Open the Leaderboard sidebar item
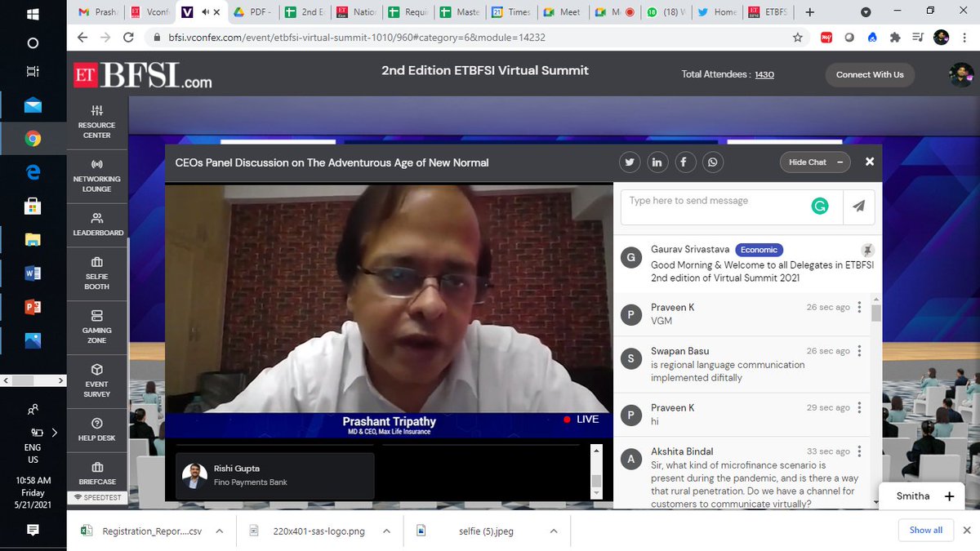 [x=96, y=224]
